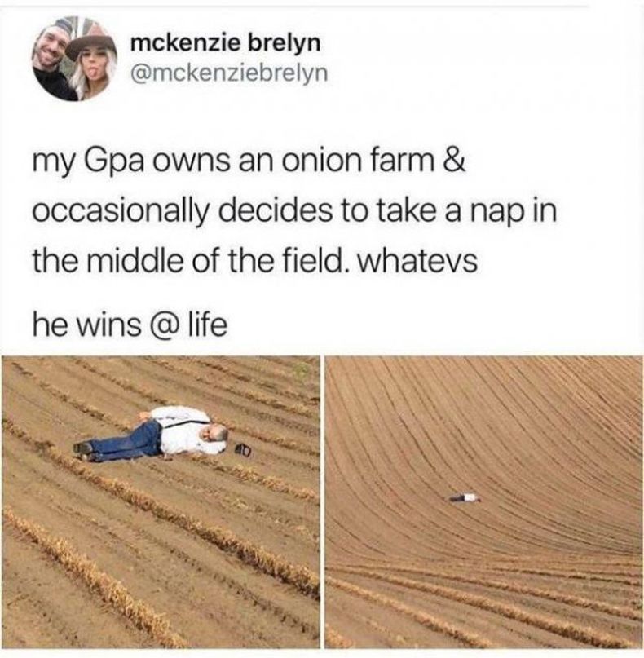Click the ampersand after "onion farm"

tap(454, 161)
